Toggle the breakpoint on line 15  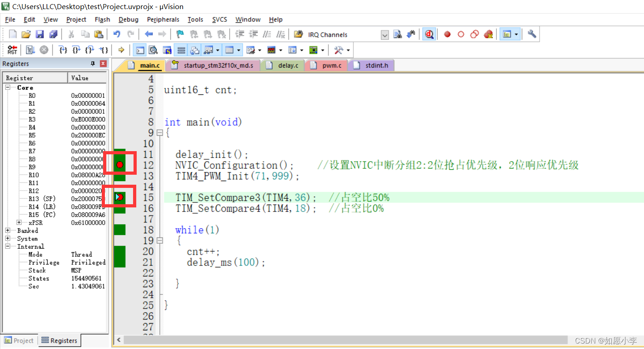[119, 197]
